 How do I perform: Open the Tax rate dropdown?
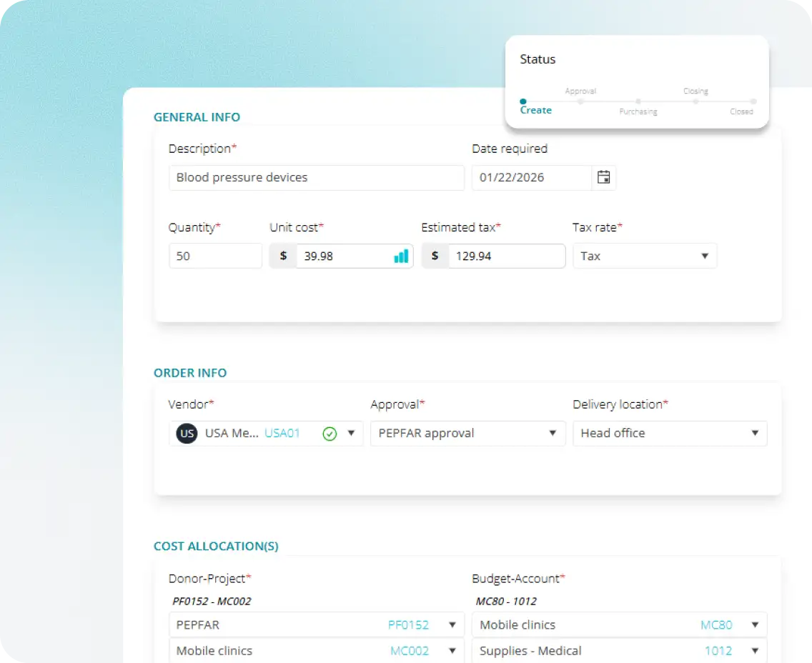(645, 256)
